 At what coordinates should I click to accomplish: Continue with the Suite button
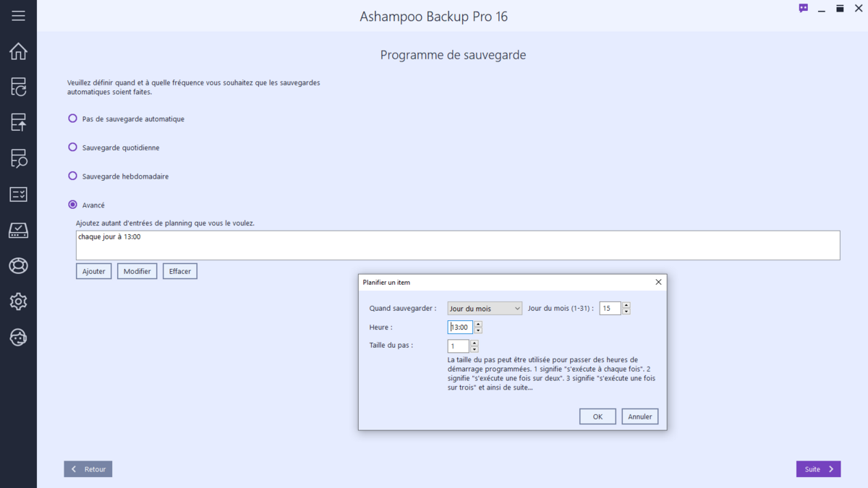[x=819, y=469]
